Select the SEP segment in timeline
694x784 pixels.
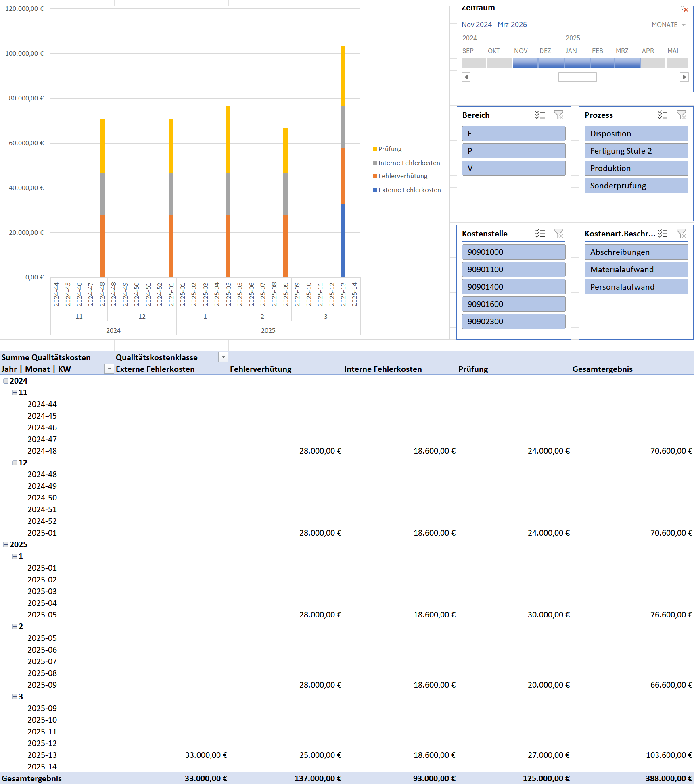[474, 63]
